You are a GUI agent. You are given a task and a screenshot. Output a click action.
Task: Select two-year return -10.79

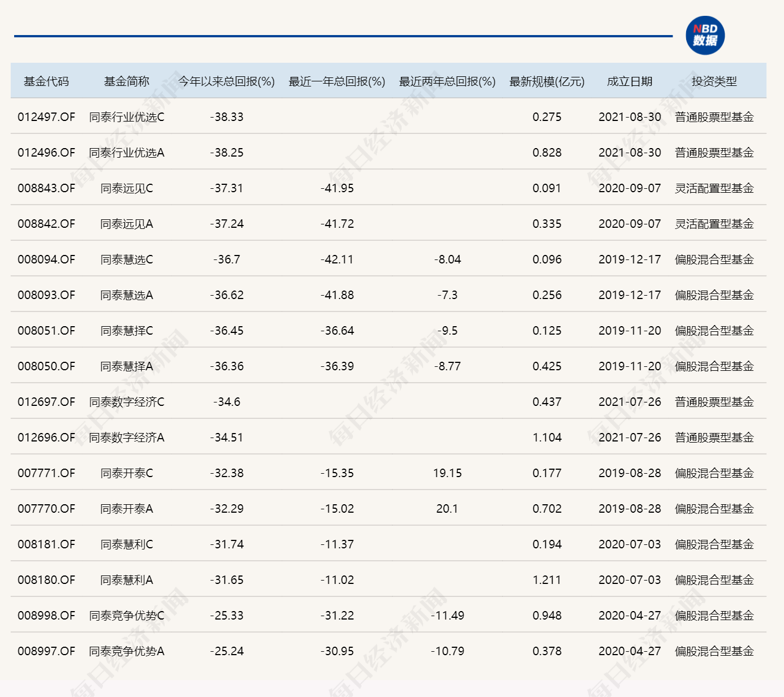[x=447, y=651]
